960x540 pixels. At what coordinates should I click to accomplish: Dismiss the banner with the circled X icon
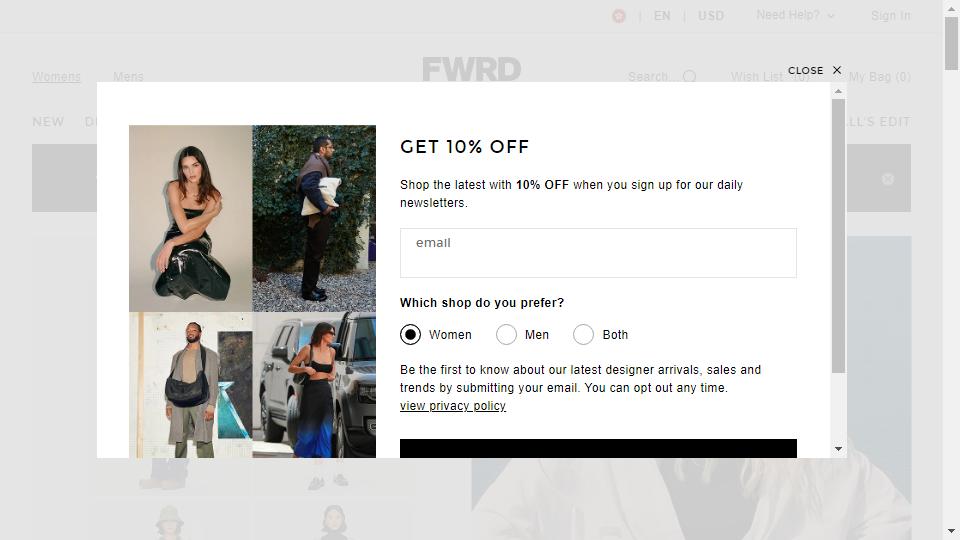tap(888, 179)
